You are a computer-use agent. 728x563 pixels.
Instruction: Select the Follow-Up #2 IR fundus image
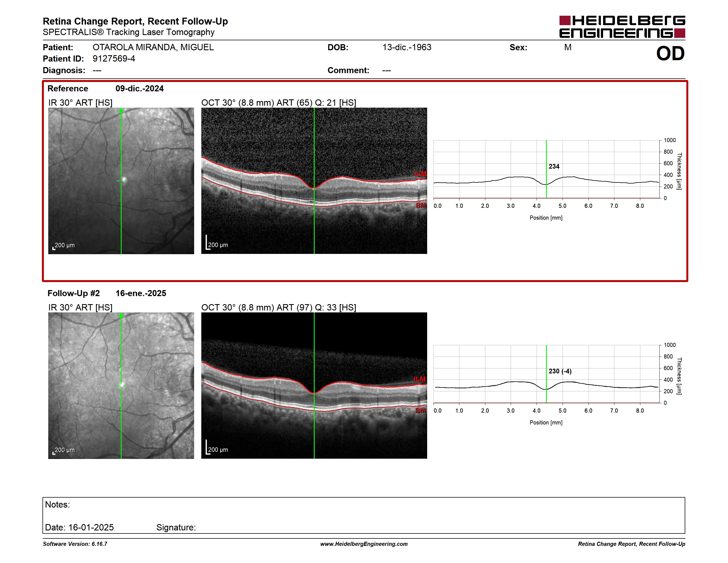tap(121, 386)
